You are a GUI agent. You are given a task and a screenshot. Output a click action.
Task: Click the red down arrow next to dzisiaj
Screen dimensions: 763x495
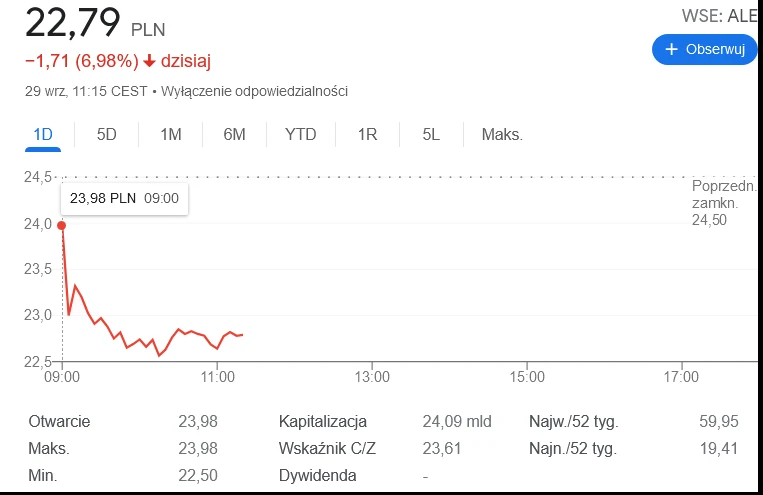click(149, 61)
